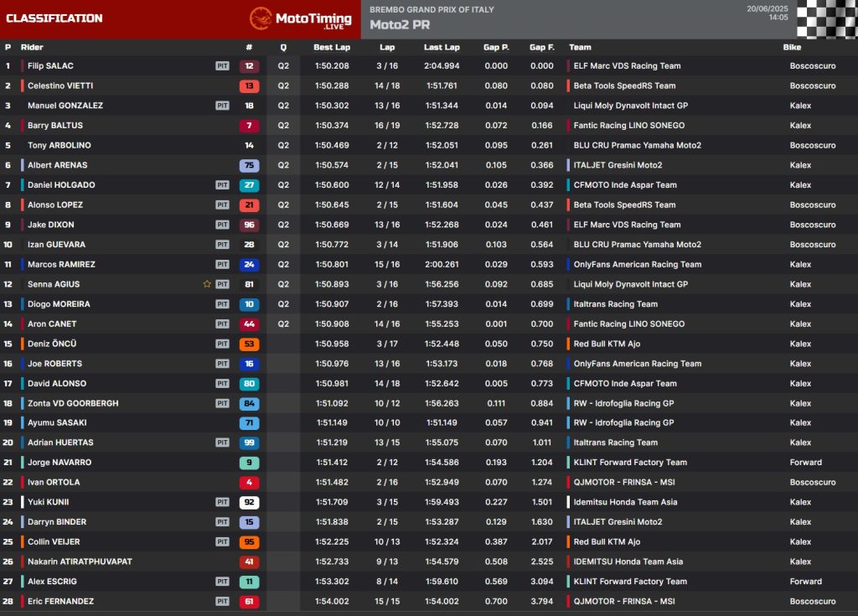Click the 20/06/2025 date stamp
Image resolution: width=858 pixels, height=616 pixels.
(768, 8)
